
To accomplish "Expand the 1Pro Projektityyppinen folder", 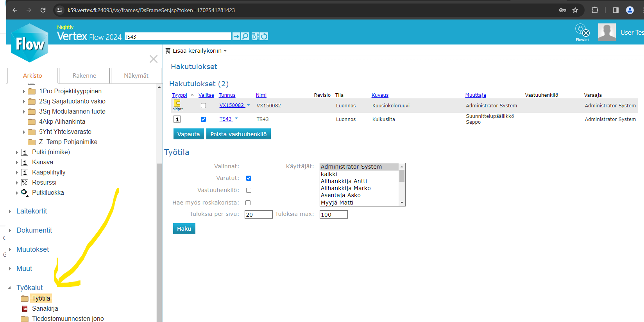I will coord(24,91).
